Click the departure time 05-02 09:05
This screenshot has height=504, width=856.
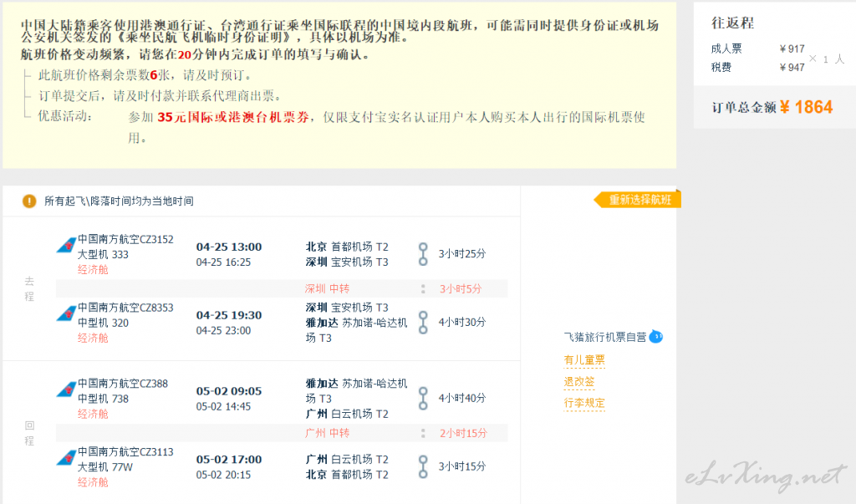(x=229, y=391)
